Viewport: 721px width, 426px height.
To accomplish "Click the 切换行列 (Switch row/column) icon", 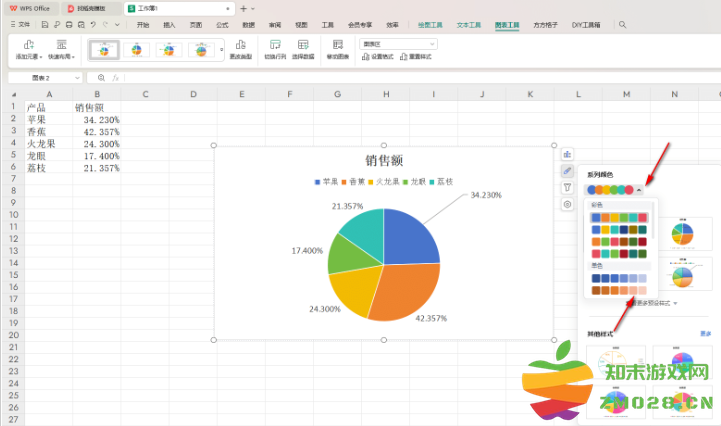I will [x=276, y=48].
